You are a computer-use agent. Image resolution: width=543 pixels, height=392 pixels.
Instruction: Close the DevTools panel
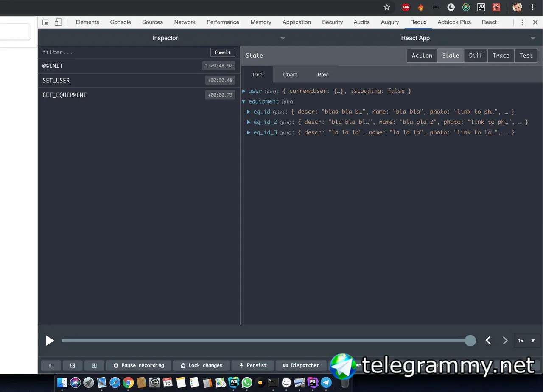pyautogui.click(x=535, y=22)
